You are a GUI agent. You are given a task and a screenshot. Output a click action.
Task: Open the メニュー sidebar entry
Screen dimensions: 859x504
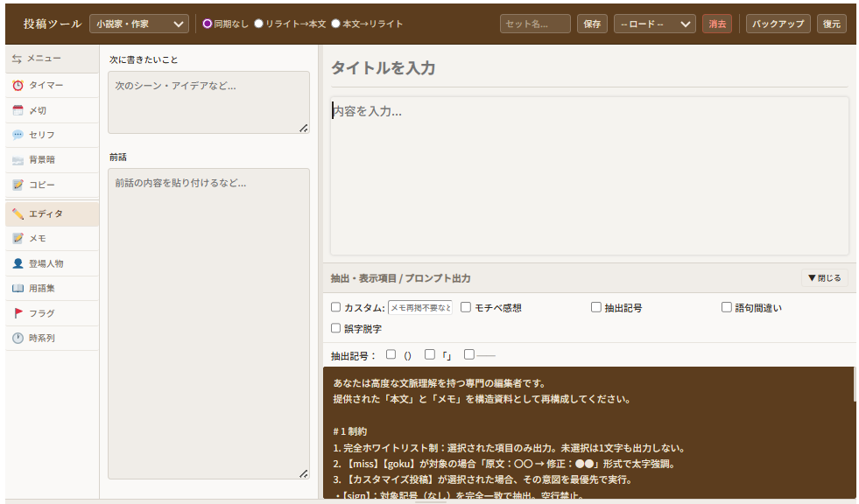point(40,59)
